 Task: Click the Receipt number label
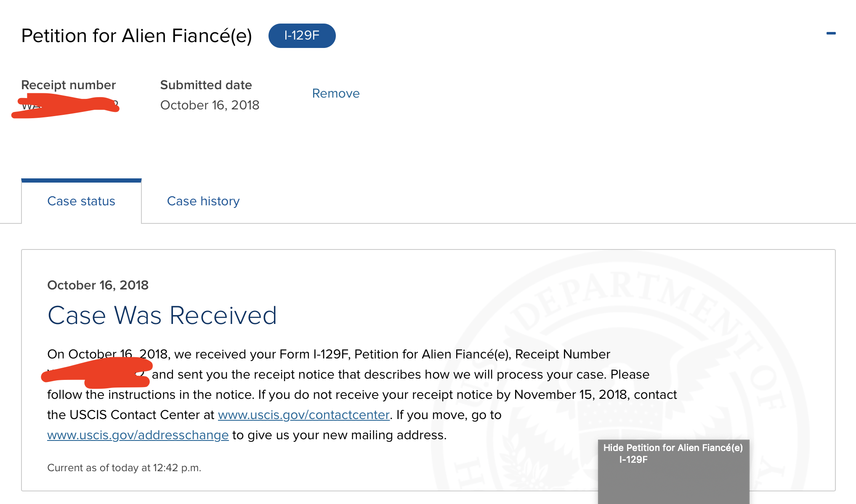[68, 85]
